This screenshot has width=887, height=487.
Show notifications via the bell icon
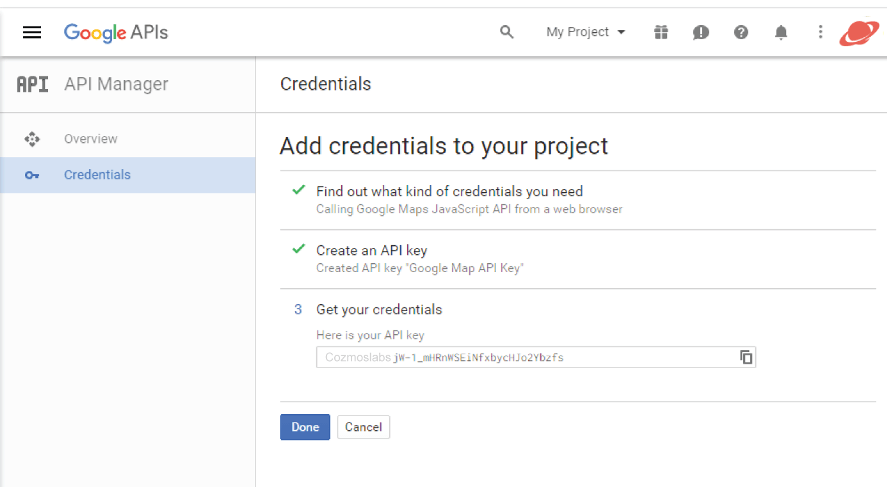[x=781, y=32]
